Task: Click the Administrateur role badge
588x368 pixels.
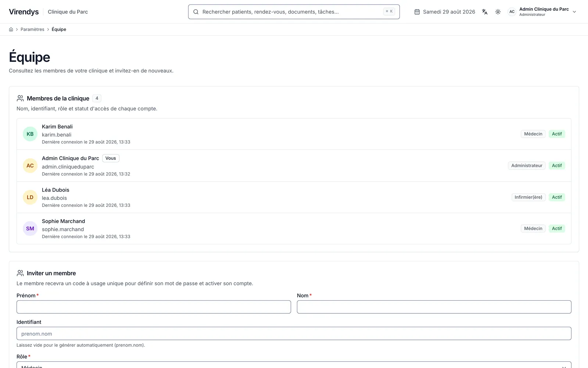Action: (527, 166)
